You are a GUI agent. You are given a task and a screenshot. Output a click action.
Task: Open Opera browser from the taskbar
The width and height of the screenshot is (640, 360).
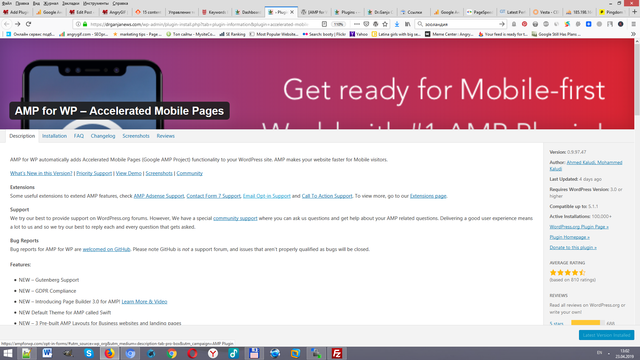pyautogui.click(x=192, y=353)
